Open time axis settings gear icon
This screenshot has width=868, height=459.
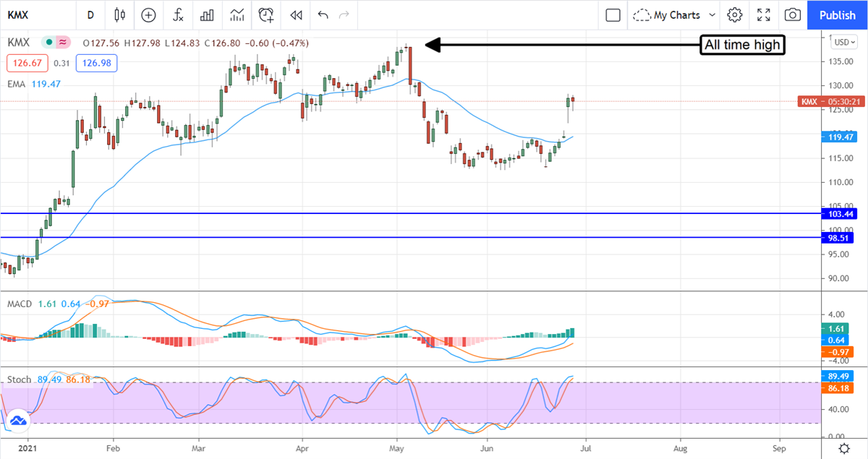pos(843,449)
